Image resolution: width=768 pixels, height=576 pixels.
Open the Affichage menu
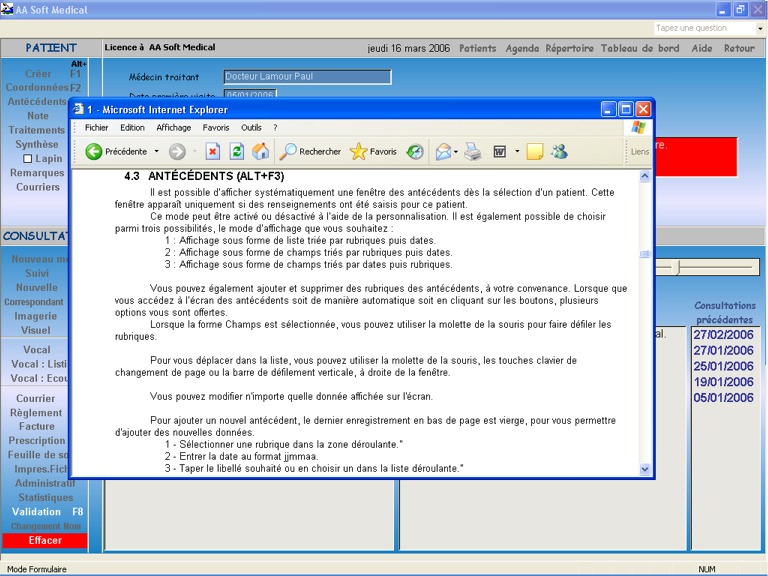pyautogui.click(x=173, y=127)
